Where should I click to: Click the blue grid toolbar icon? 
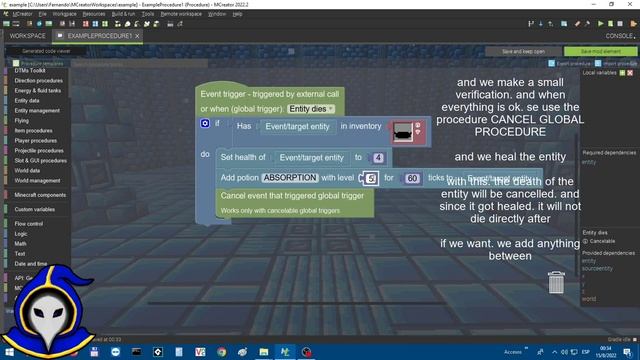click(x=95, y=24)
